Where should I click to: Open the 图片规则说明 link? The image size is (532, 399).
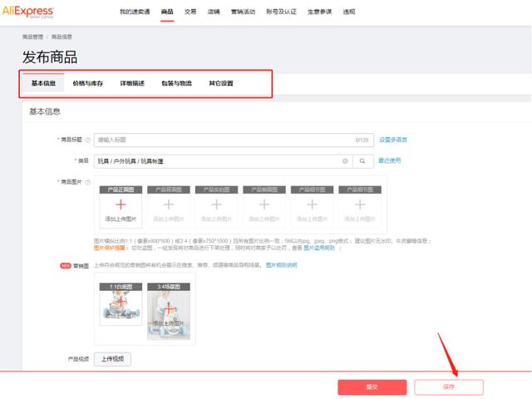pos(281,265)
